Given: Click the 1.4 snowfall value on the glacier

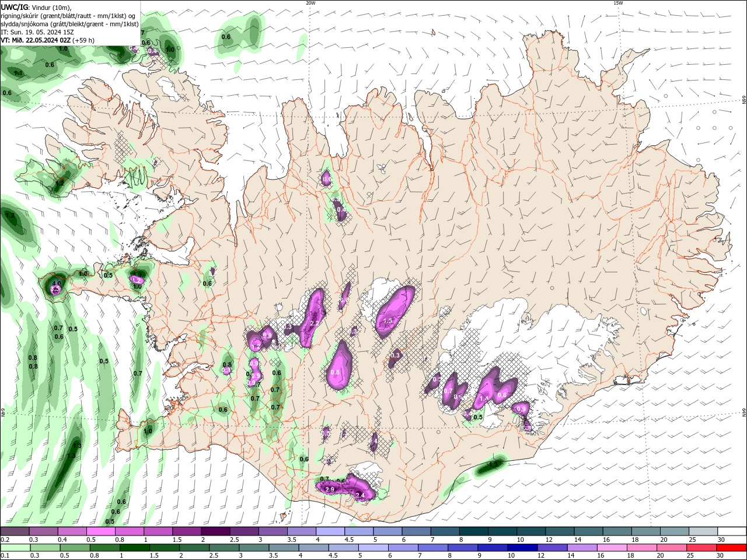Looking at the screenshot, I should click(483, 398).
